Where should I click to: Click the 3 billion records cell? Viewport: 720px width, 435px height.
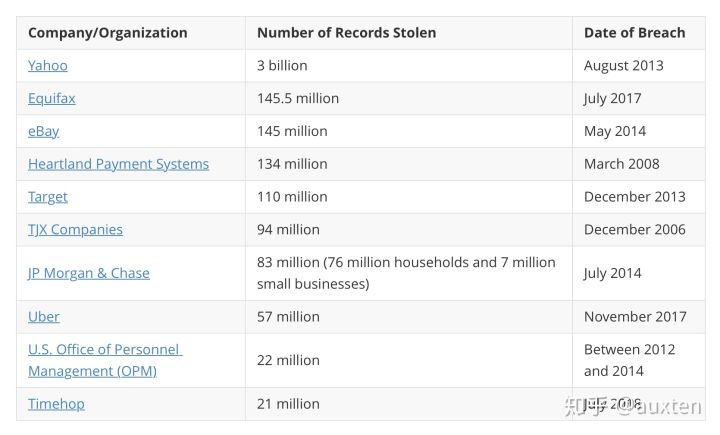[409, 66]
